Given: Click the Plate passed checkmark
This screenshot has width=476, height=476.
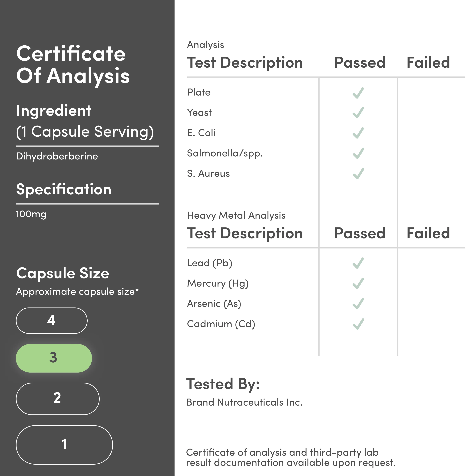Looking at the screenshot, I should (x=358, y=93).
